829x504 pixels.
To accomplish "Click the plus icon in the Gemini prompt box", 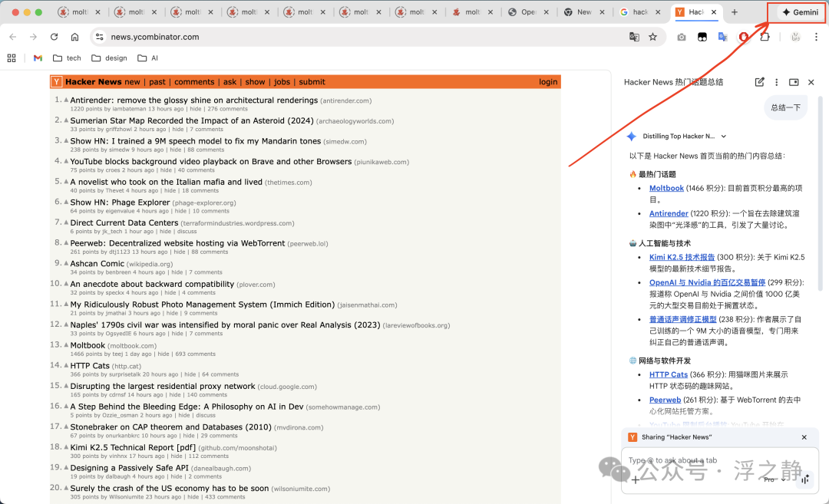I will point(635,479).
